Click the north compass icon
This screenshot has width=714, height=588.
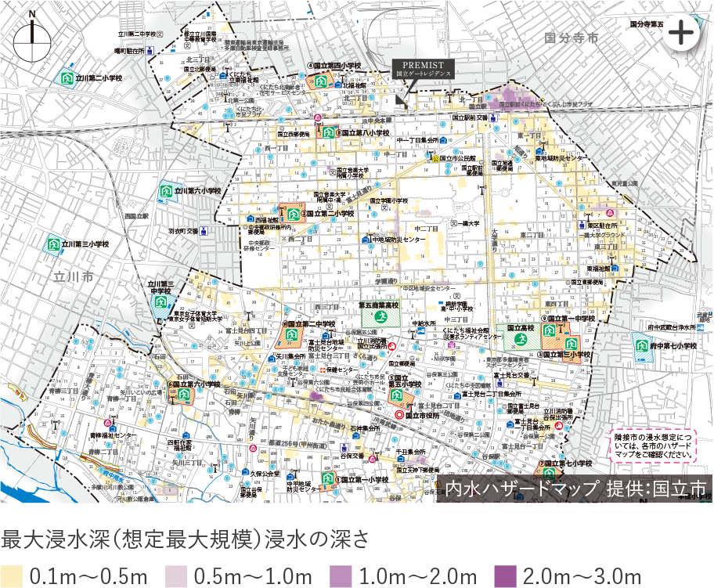pos(31,32)
